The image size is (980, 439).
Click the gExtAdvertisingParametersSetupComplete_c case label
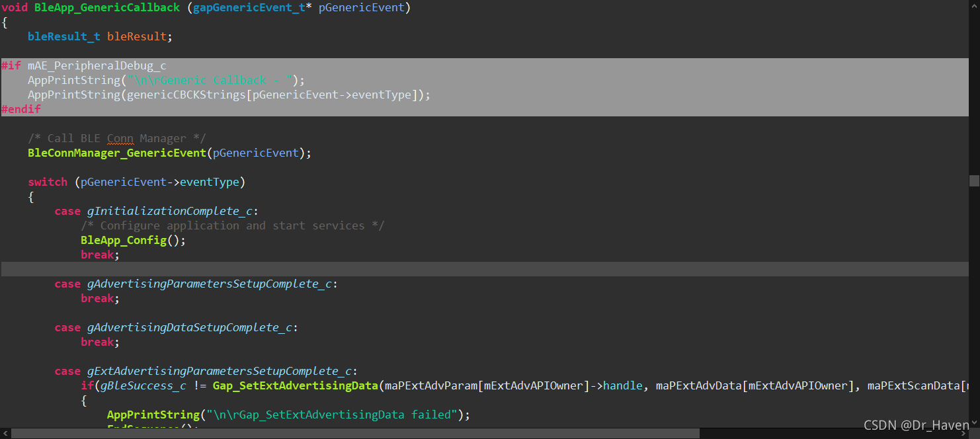[x=219, y=371]
